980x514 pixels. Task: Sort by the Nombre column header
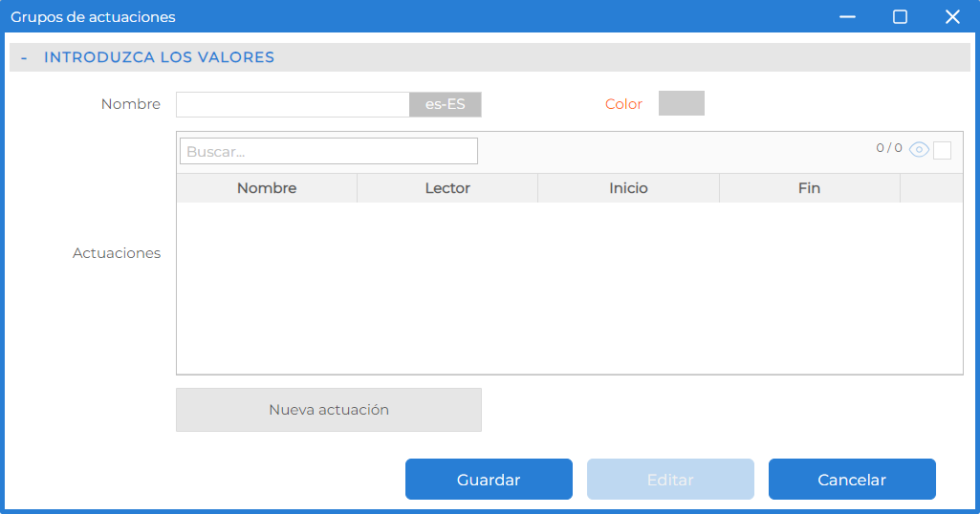pos(267,188)
